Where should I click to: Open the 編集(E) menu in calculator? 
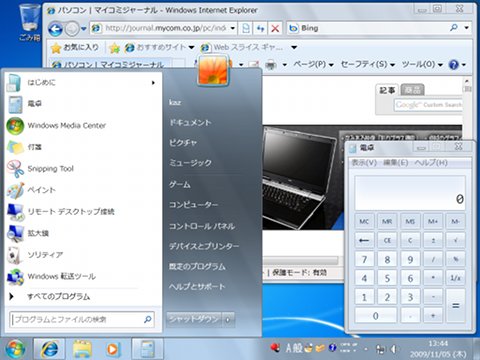coord(395,163)
